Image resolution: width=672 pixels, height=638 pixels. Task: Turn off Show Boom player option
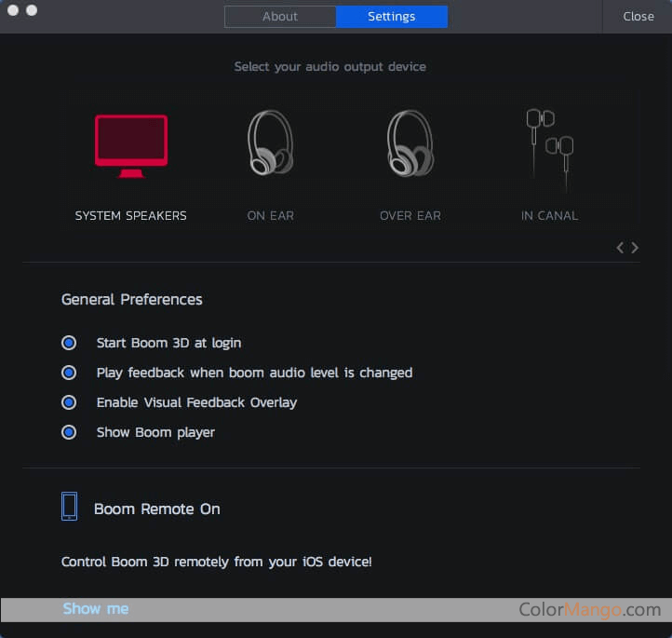(x=69, y=432)
